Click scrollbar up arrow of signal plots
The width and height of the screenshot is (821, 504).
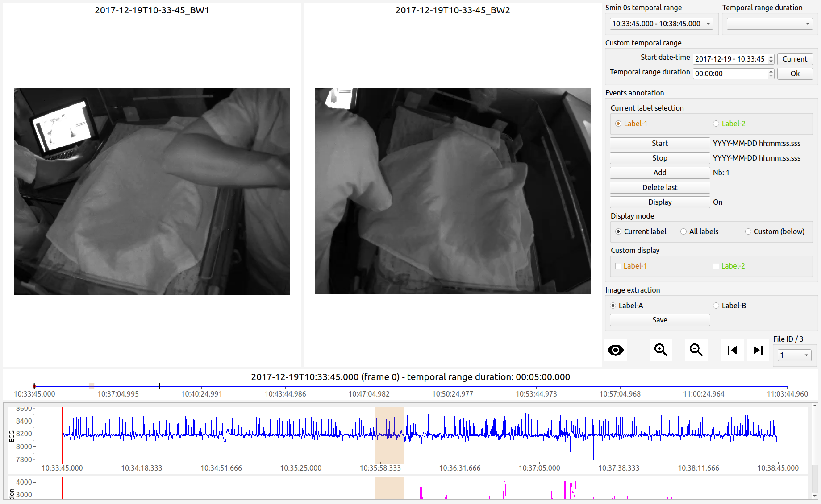tap(815, 406)
